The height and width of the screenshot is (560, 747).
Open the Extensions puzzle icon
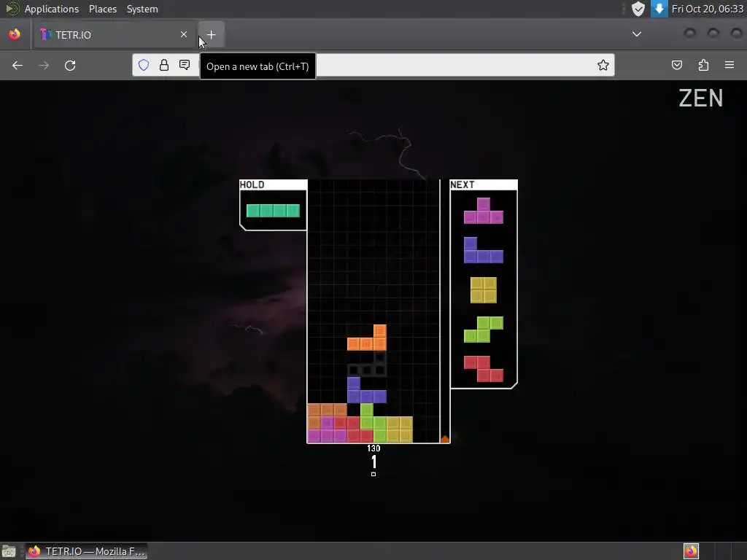coord(703,65)
